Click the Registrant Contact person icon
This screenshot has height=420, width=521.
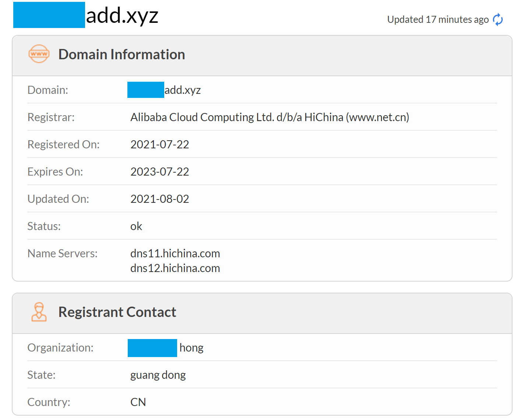39,312
